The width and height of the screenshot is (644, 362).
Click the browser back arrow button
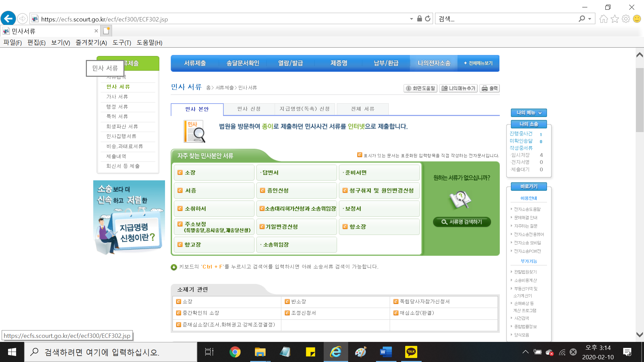point(8,18)
